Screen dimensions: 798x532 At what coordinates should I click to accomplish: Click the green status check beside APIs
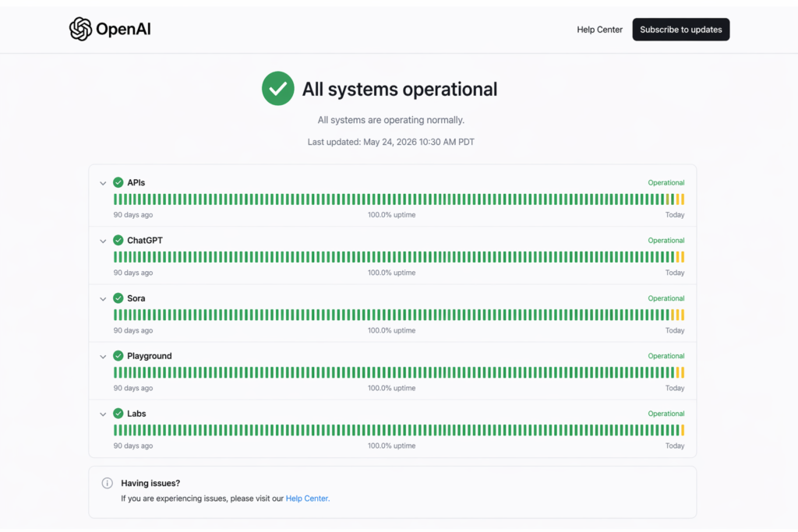pos(118,182)
